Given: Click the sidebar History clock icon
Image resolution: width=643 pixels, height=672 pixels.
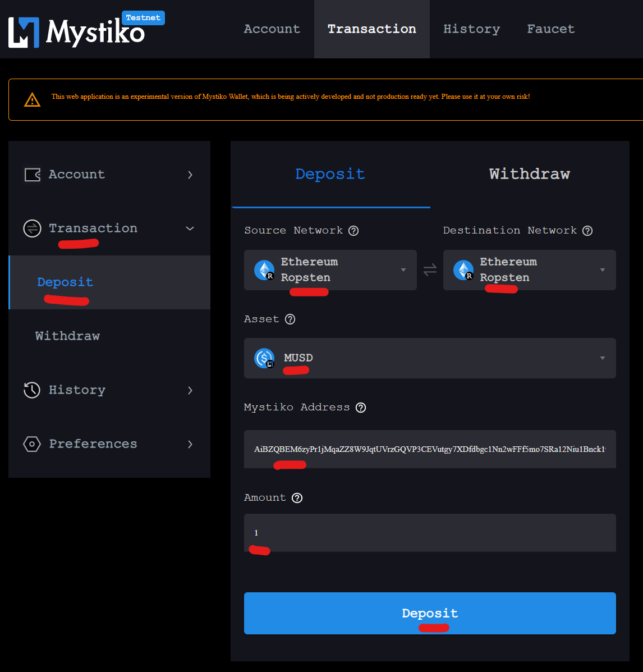Looking at the screenshot, I should pyautogui.click(x=32, y=390).
